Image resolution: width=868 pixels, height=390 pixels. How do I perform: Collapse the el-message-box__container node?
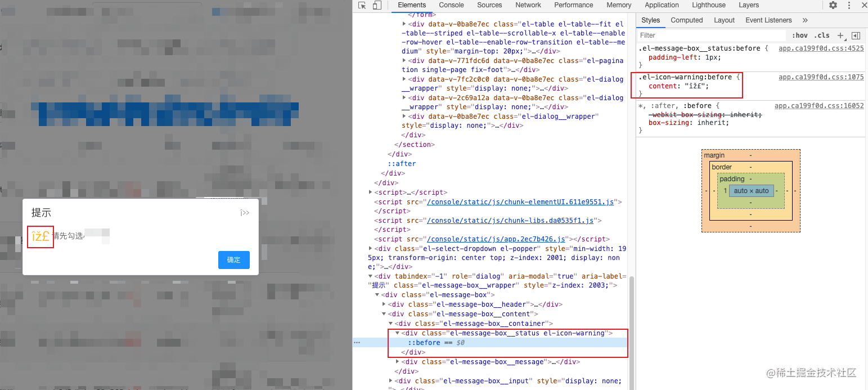pos(390,324)
